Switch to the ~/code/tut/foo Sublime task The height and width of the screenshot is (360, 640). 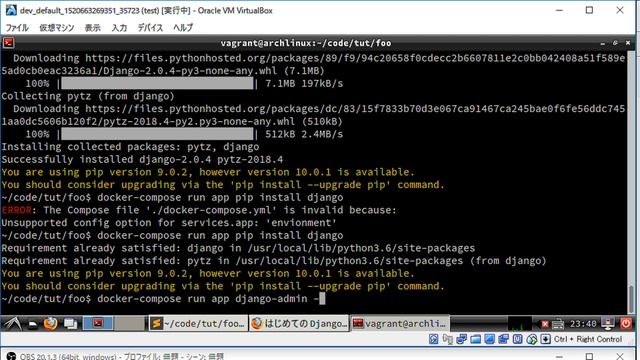(x=198, y=324)
